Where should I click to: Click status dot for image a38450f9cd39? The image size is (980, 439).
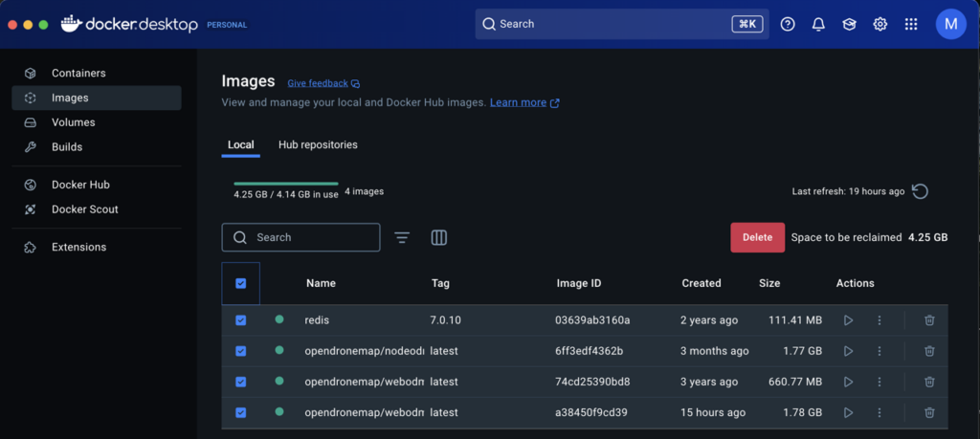(279, 411)
